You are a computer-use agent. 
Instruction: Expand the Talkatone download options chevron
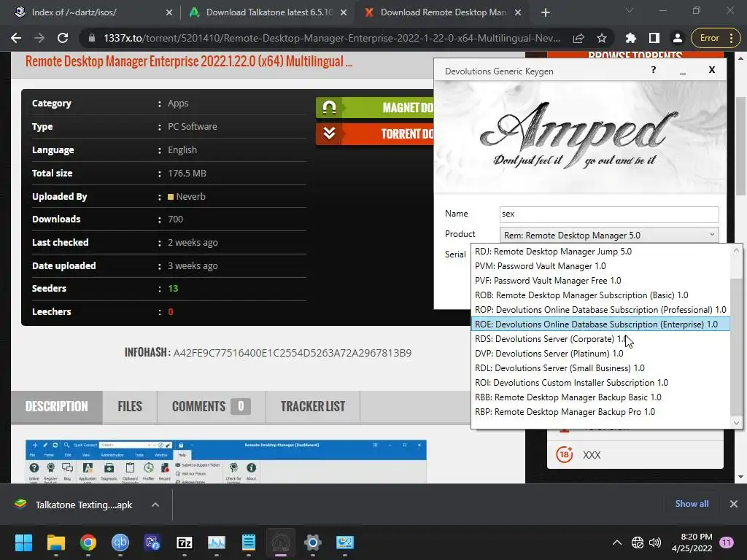tap(155, 505)
